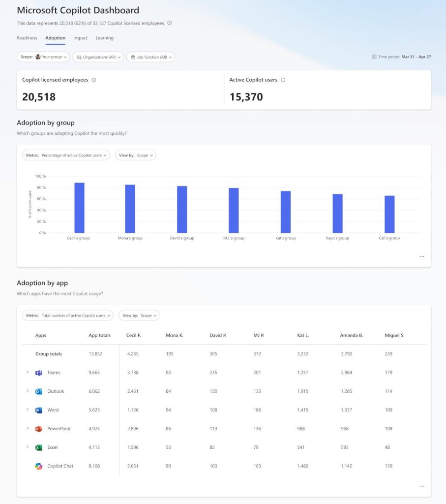
Task: Click the App totals column header
Action: pyautogui.click(x=99, y=335)
